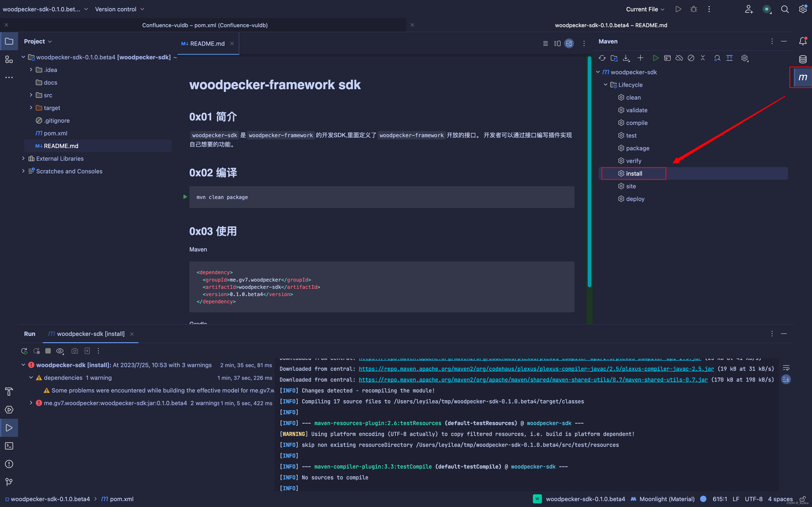This screenshot has height=507, width=812.
Task: Run the Maven build with the green play icon
Action: [656, 58]
